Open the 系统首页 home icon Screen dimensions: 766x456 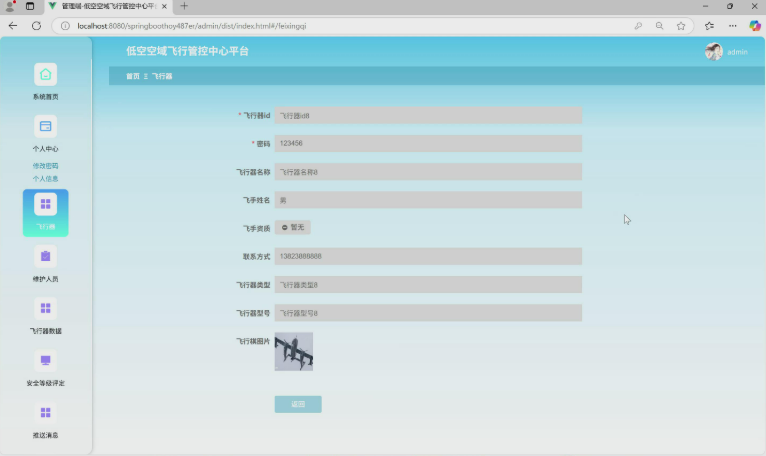(x=45, y=75)
